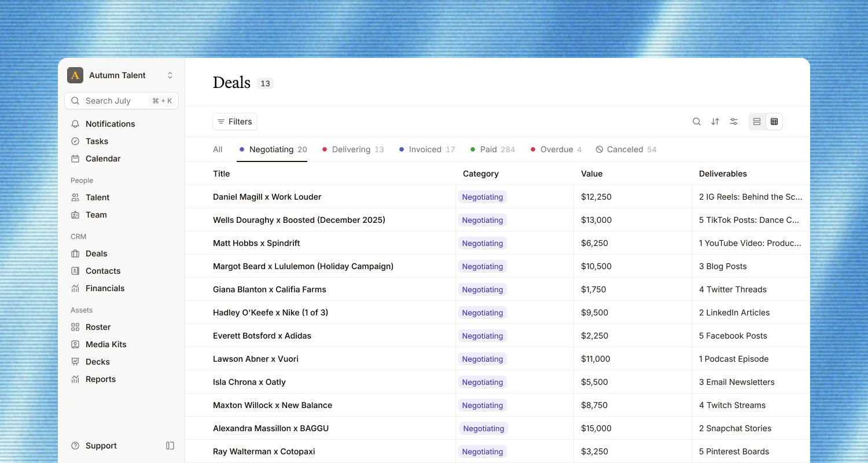Viewport: 868px width, 463px height.
Task: Click the Deliverables column header
Action: [723, 174]
